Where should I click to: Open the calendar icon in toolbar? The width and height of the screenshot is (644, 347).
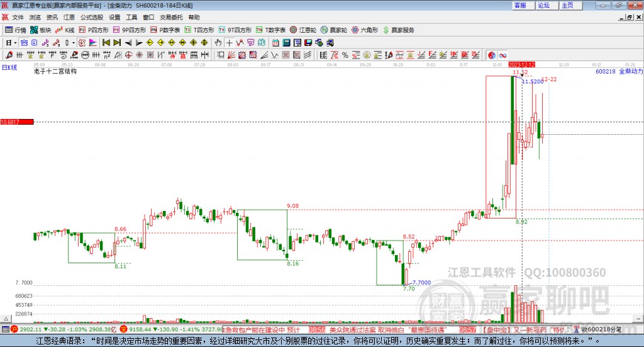(275, 43)
